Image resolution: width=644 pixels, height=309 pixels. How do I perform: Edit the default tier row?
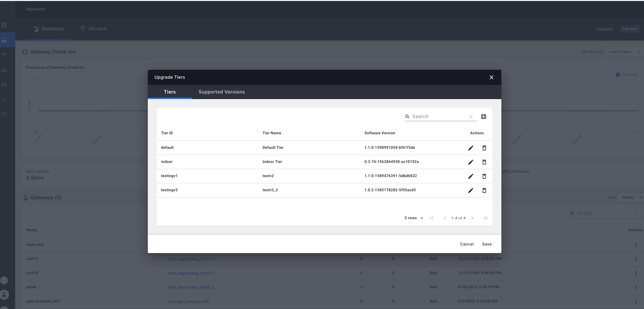[x=470, y=148]
